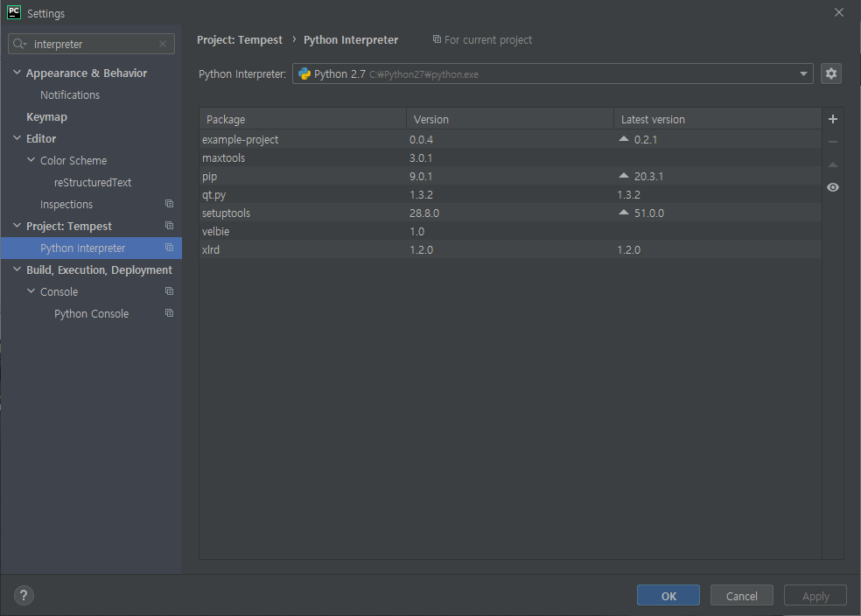
Task: Click the Apply button
Action: click(815, 596)
